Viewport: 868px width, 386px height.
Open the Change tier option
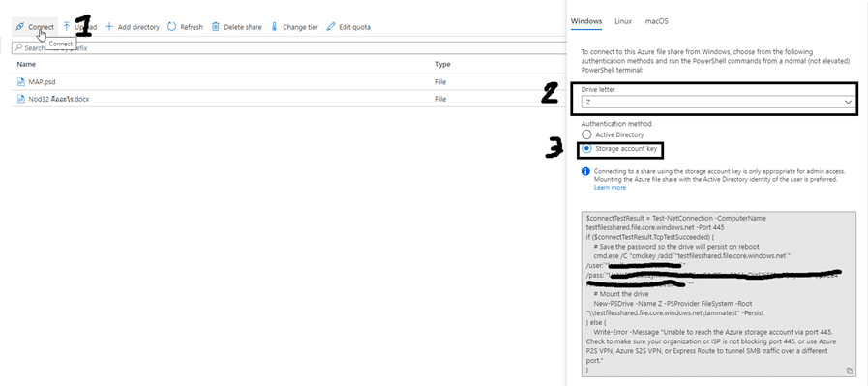(x=294, y=26)
